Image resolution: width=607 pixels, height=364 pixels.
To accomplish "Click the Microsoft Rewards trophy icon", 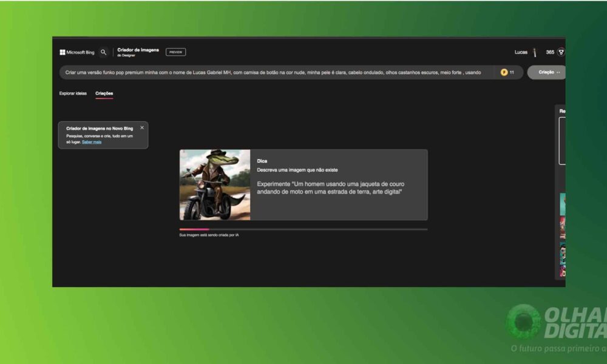I will click(x=561, y=52).
